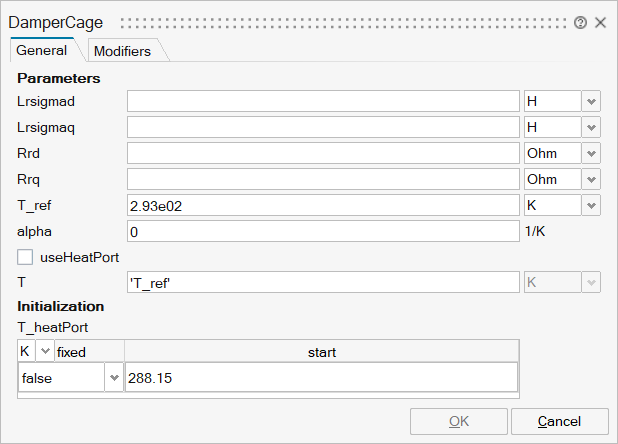Expand the Rrq Ohm unit dropdown
Screen dimensions: 618x444
[x=591, y=179]
